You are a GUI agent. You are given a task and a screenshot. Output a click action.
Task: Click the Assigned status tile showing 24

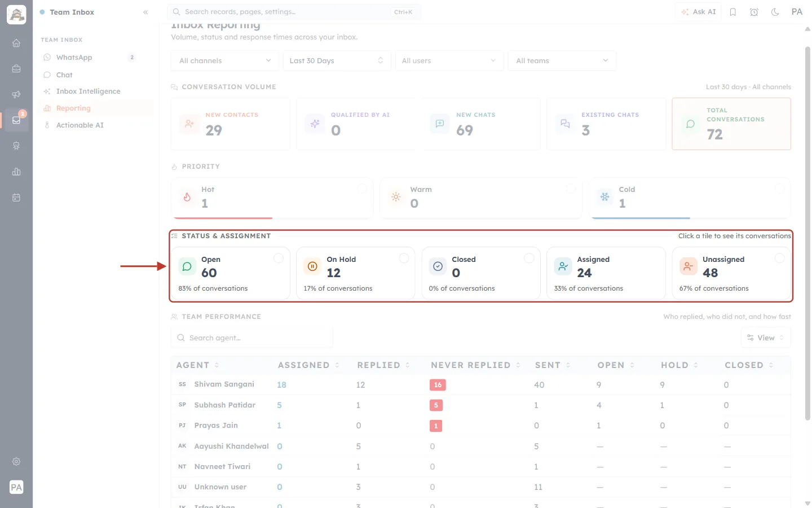pos(606,273)
